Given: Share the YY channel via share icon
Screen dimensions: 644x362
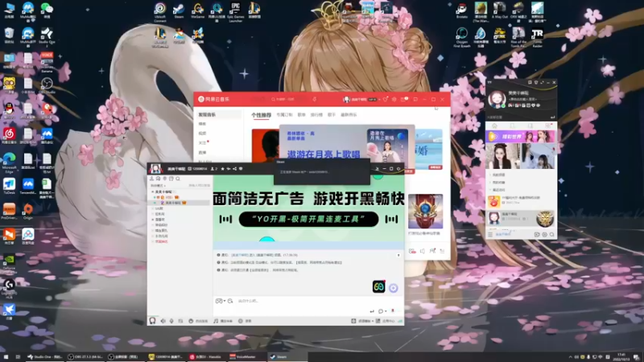Looking at the screenshot, I should click(x=234, y=169).
